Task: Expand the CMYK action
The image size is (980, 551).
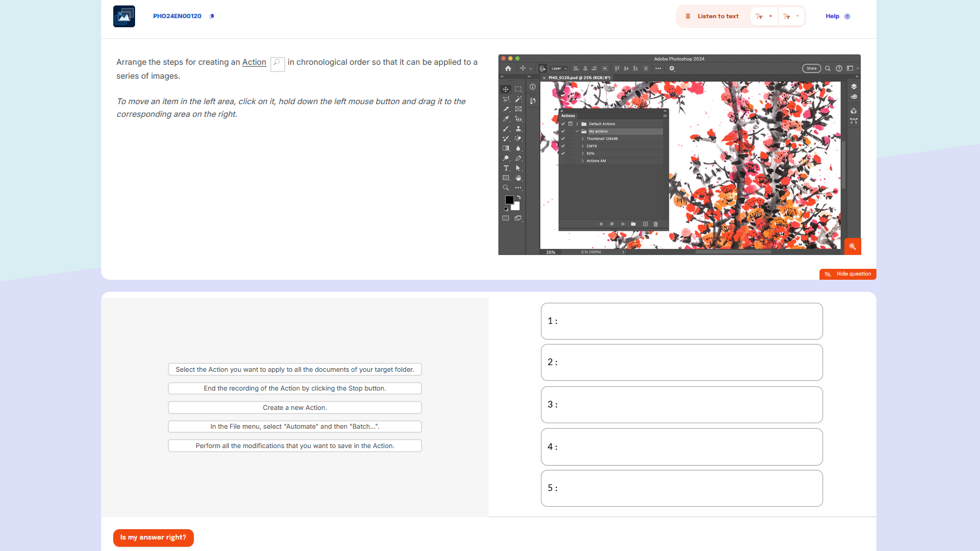Action: coord(583,146)
